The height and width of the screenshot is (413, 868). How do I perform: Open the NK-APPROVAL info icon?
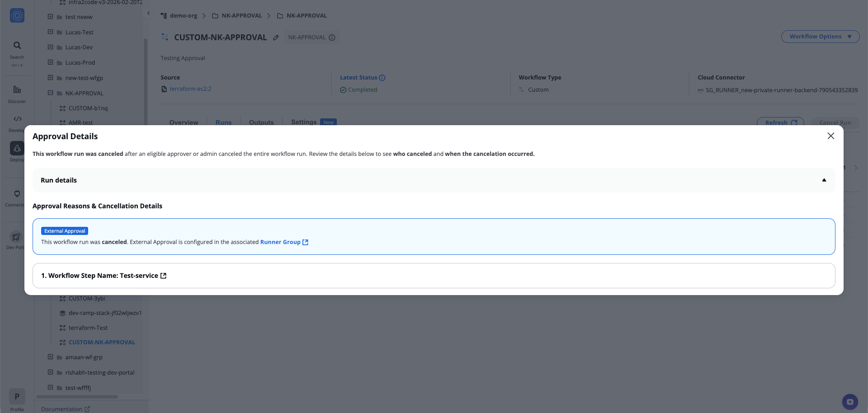point(333,38)
